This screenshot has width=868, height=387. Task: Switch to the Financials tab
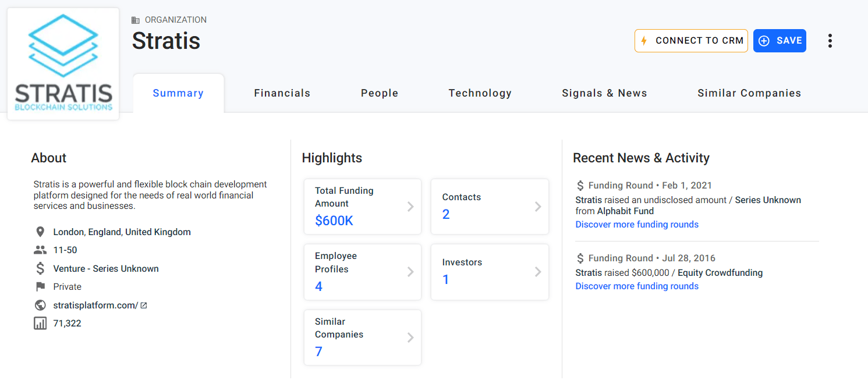[282, 93]
